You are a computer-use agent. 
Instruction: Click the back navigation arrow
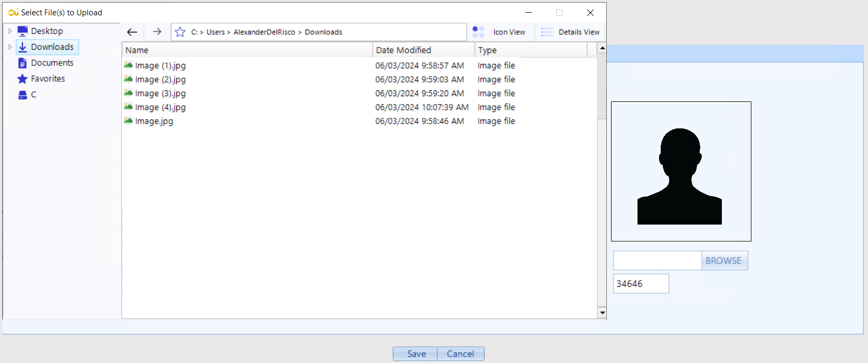(x=132, y=32)
